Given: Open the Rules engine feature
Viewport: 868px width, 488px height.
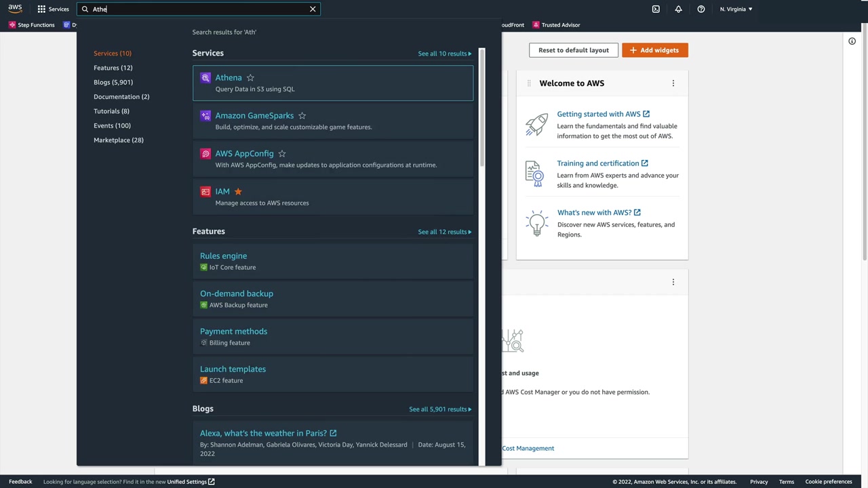Looking at the screenshot, I should pyautogui.click(x=223, y=256).
